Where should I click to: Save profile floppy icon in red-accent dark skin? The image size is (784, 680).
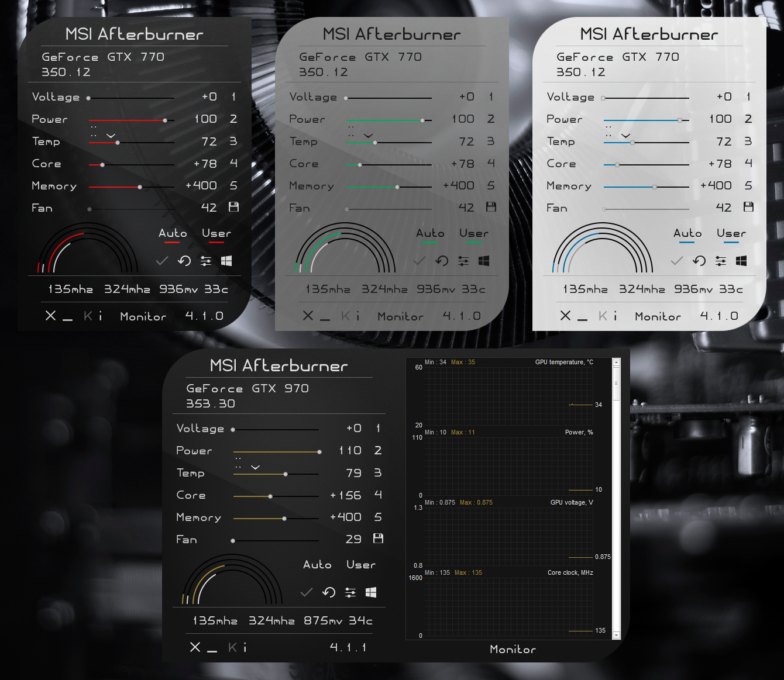(x=233, y=207)
